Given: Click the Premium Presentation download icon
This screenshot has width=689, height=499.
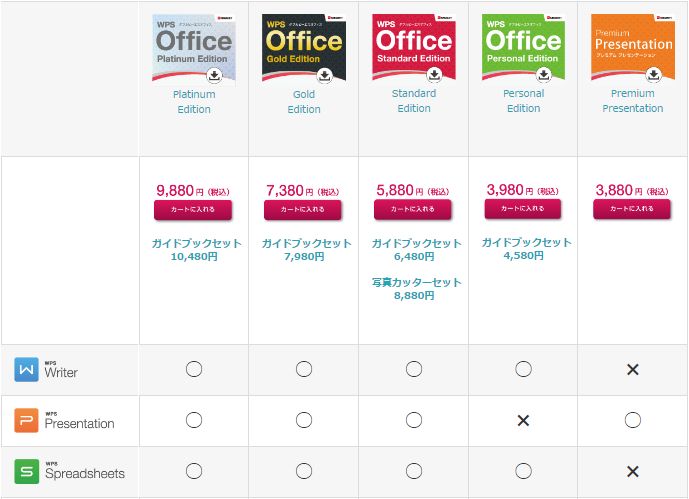Looking at the screenshot, I should click(x=653, y=75).
